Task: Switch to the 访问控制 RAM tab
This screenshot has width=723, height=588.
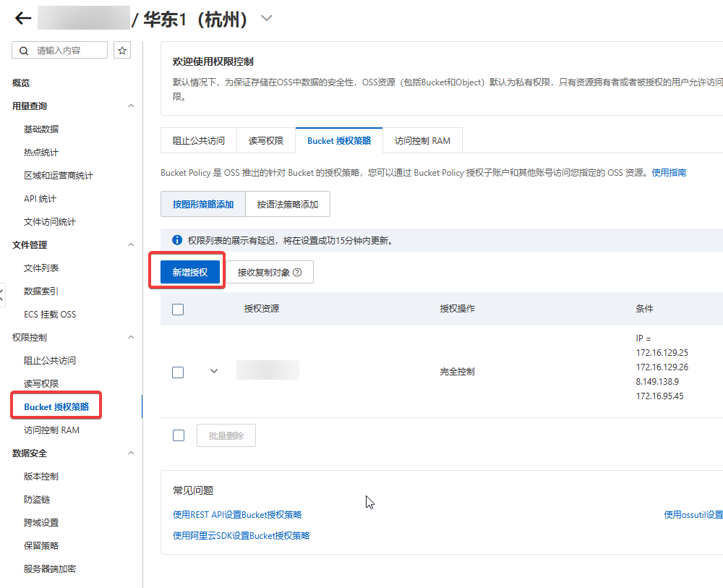Action: [x=423, y=140]
